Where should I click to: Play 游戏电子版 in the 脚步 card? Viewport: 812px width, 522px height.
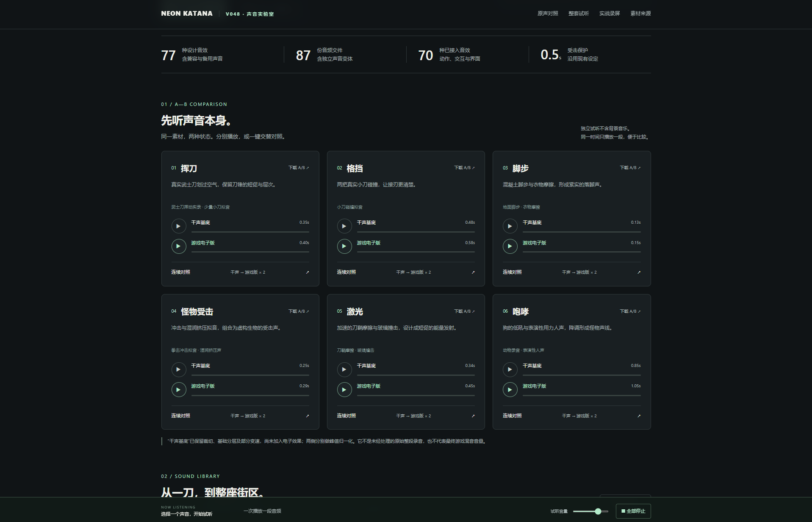click(x=510, y=246)
